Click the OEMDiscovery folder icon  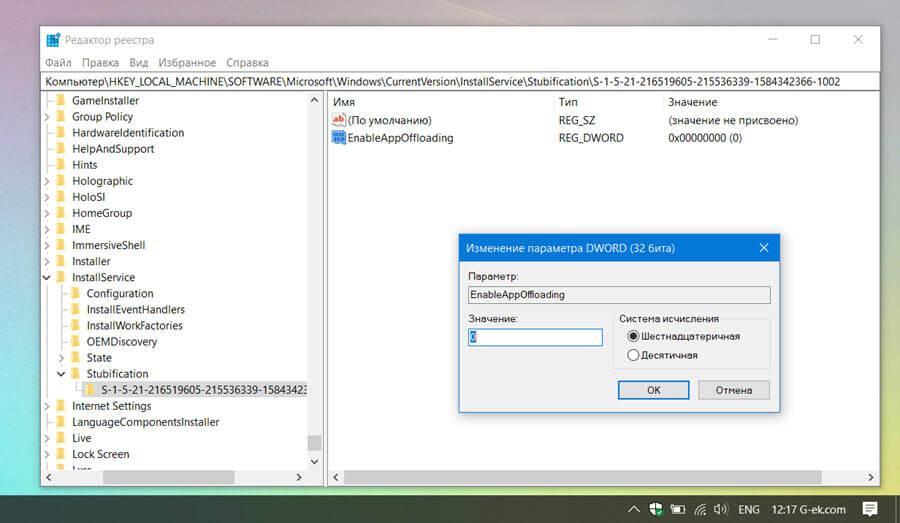(x=75, y=342)
